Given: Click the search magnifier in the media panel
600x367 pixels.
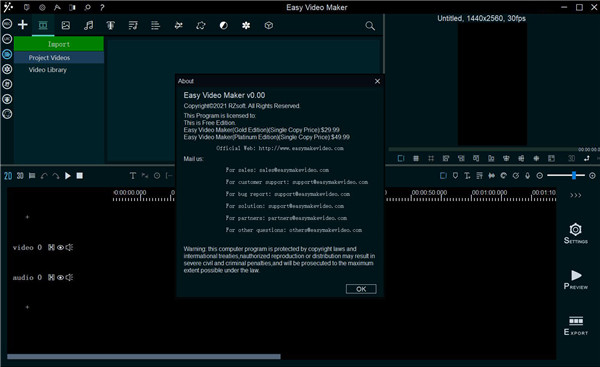Looking at the screenshot, I should [370, 26].
